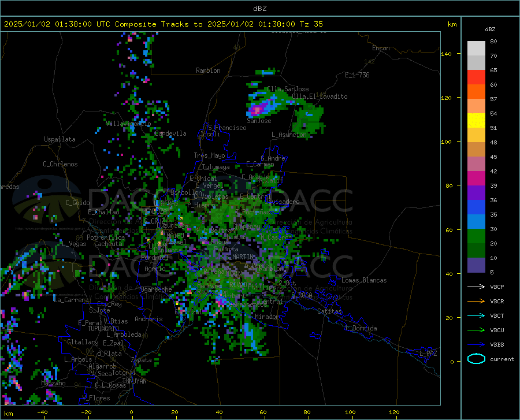Click the Manzano map label
The height and width of the screenshot is (420, 520).
53,383
